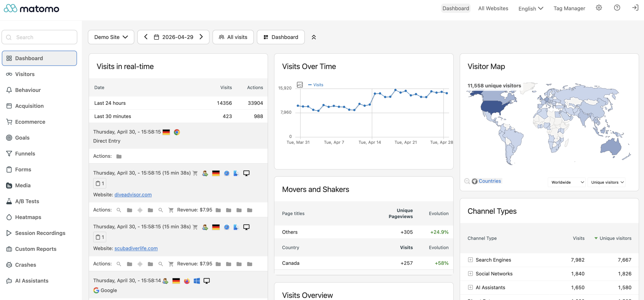Open the English language dropdown
This screenshot has height=300, width=644.
531,9
